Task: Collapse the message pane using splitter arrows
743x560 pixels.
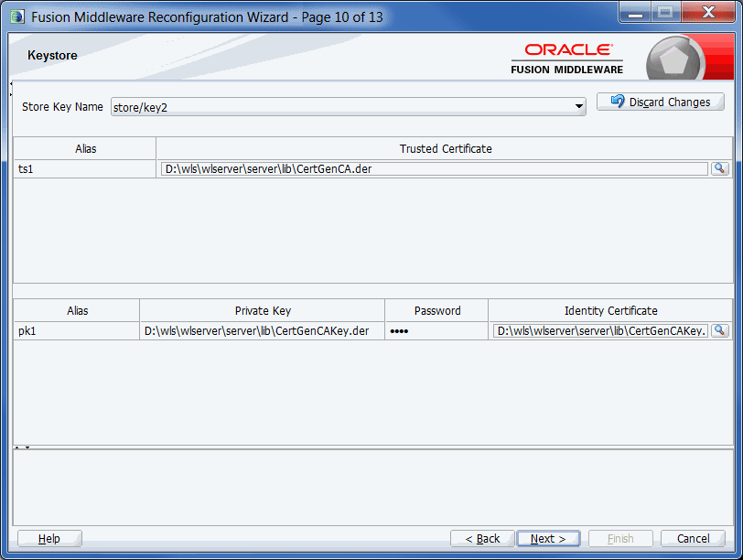Action: (27, 447)
